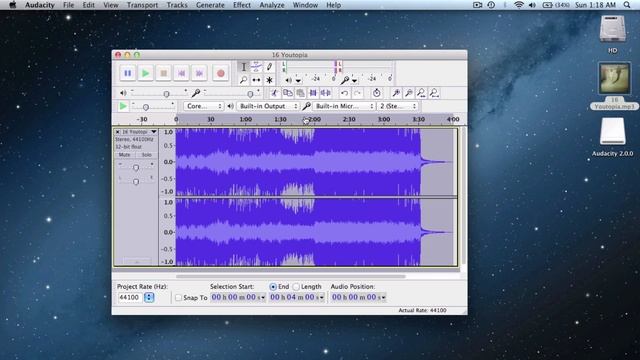
Task: Open the Edit menu
Action: (88, 5)
